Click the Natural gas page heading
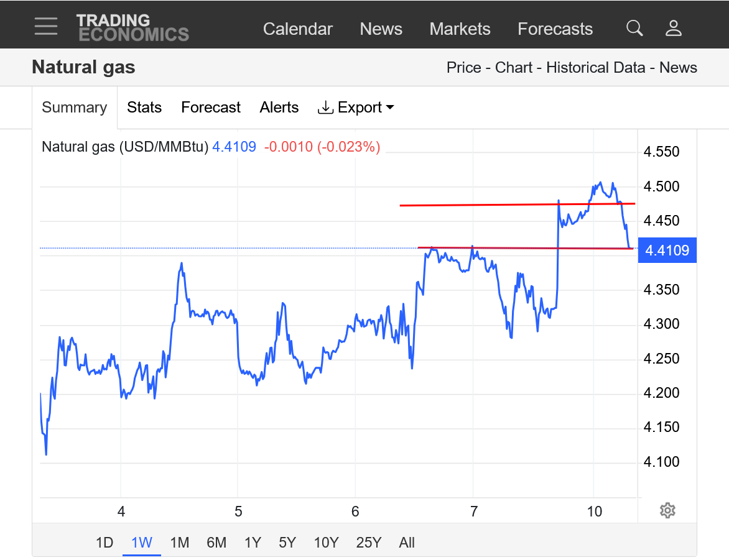729x560 pixels. (83, 67)
